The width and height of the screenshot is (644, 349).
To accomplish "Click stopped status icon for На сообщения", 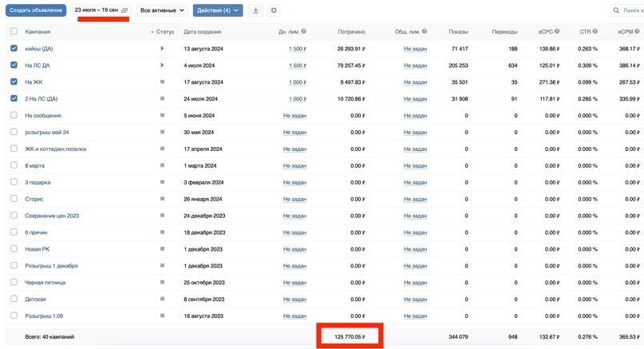I will 162,115.
